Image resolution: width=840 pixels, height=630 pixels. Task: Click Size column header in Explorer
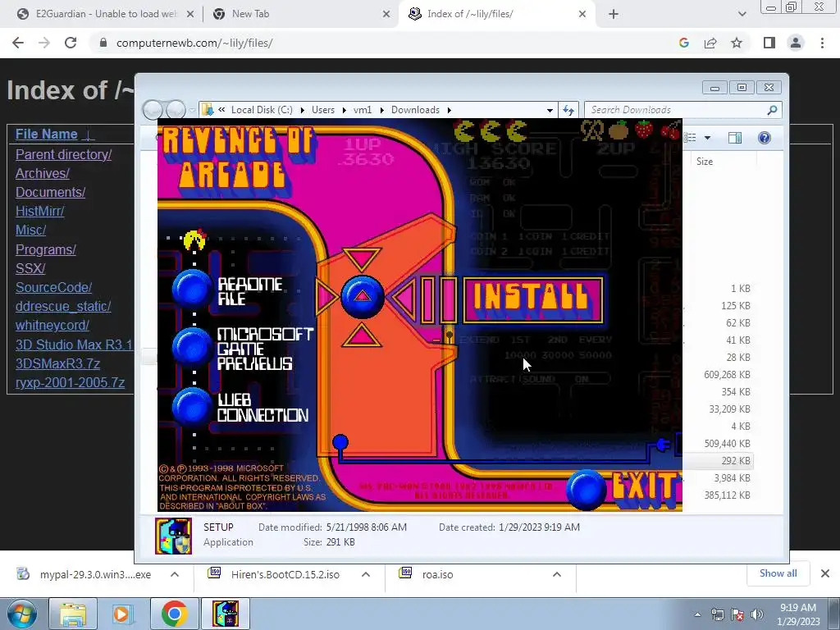[705, 162]
